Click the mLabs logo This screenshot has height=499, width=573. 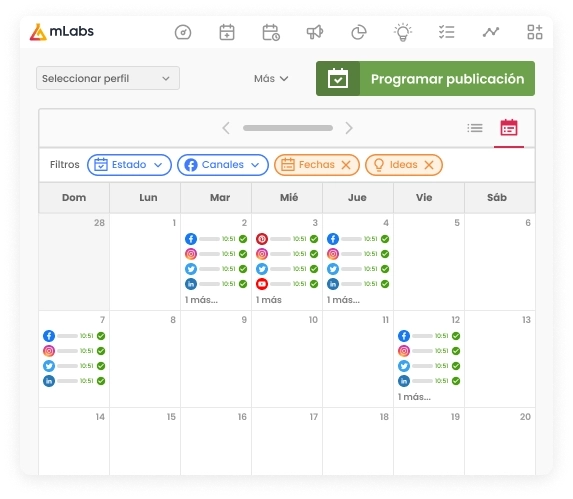tap(62, 32)
